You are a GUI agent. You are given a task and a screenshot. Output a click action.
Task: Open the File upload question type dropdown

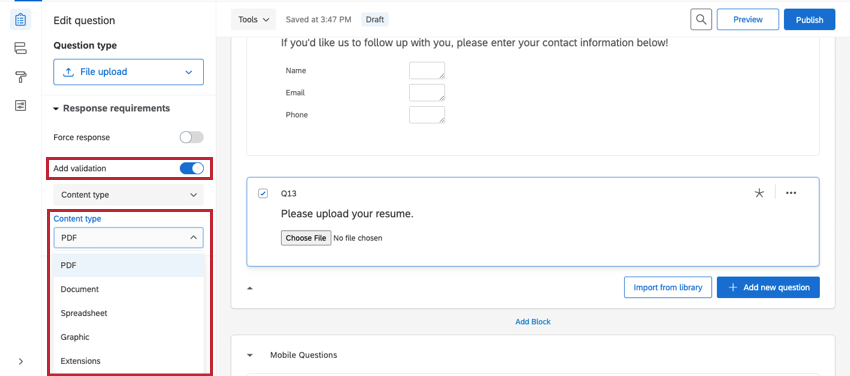click(128, 72)
